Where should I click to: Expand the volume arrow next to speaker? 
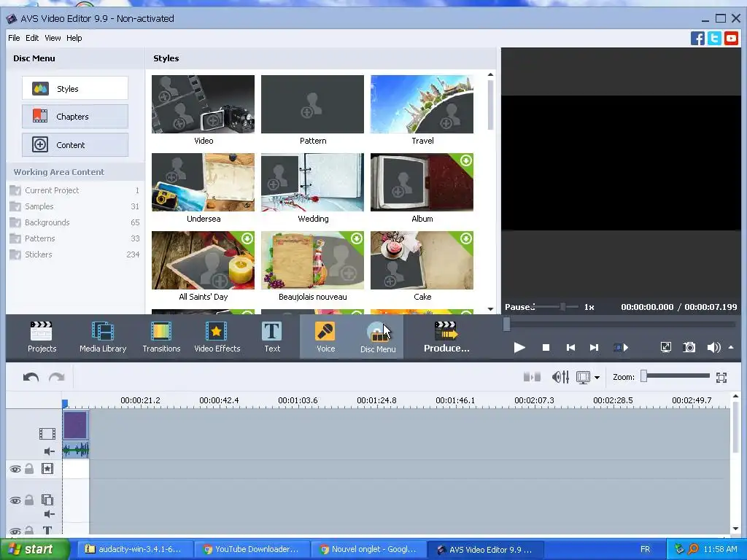731,347
